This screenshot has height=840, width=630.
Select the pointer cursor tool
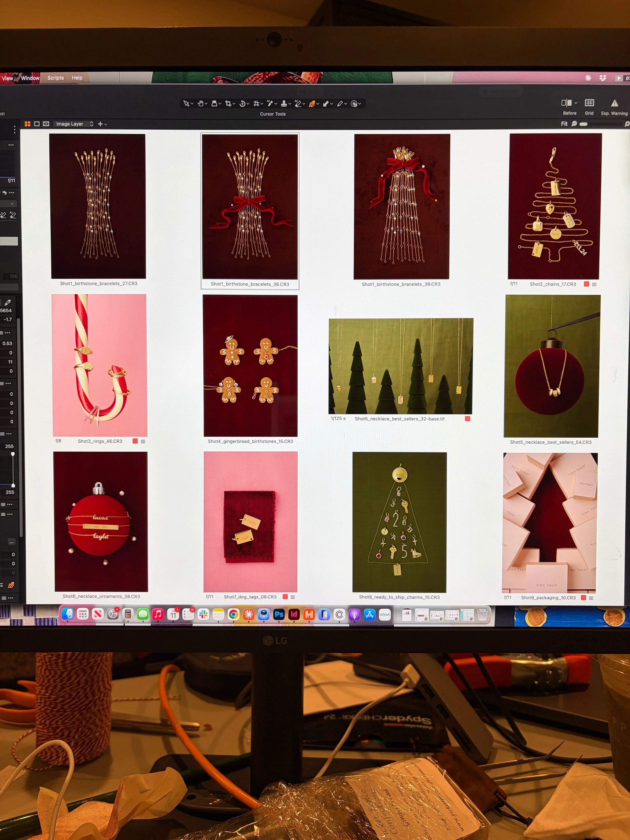click(186, 104)
